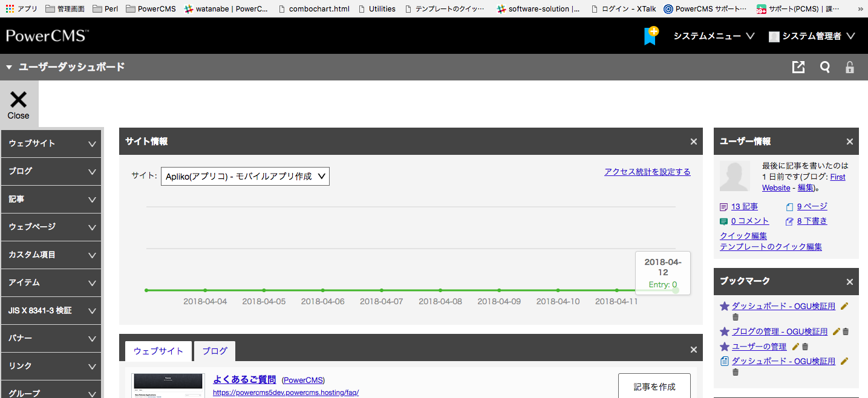
Task: Expand the カスタム項目 sidebar menu
Action: tap(51, 255)
